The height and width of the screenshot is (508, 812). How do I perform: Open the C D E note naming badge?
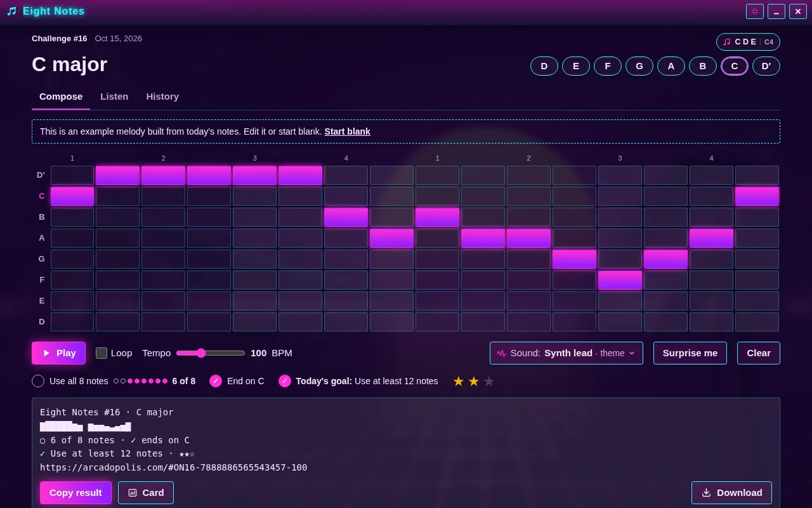coord(748,42)
